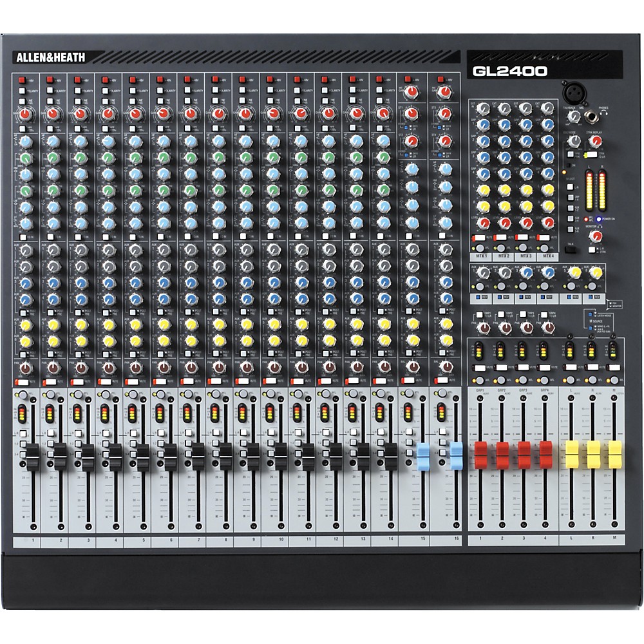Adjust the Monitor headphones level knob
This screenshot has width=644, height=644.
pos(595,236)
